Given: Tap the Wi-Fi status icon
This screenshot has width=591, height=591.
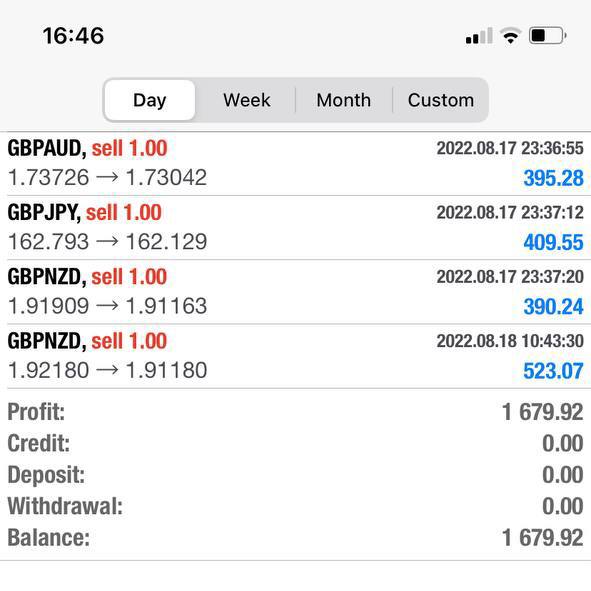Looking at the screenshot, I should point(511,36).
